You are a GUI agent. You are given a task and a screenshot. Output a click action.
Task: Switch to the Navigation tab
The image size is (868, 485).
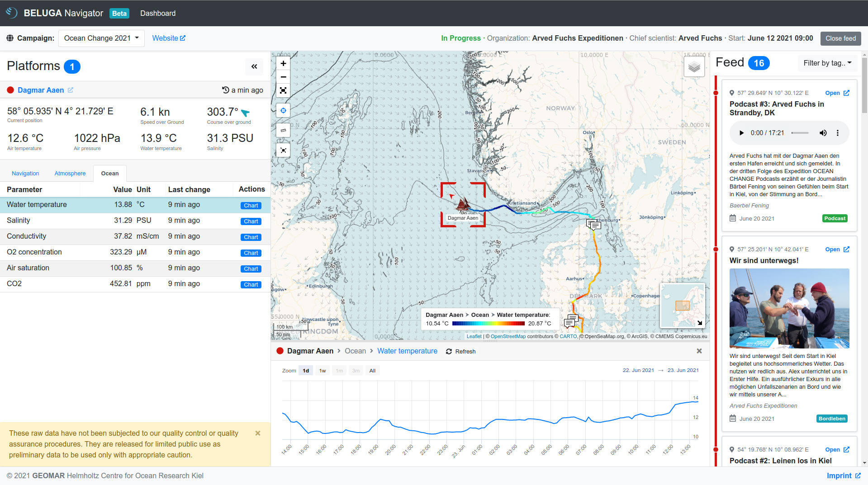point(25,174)
